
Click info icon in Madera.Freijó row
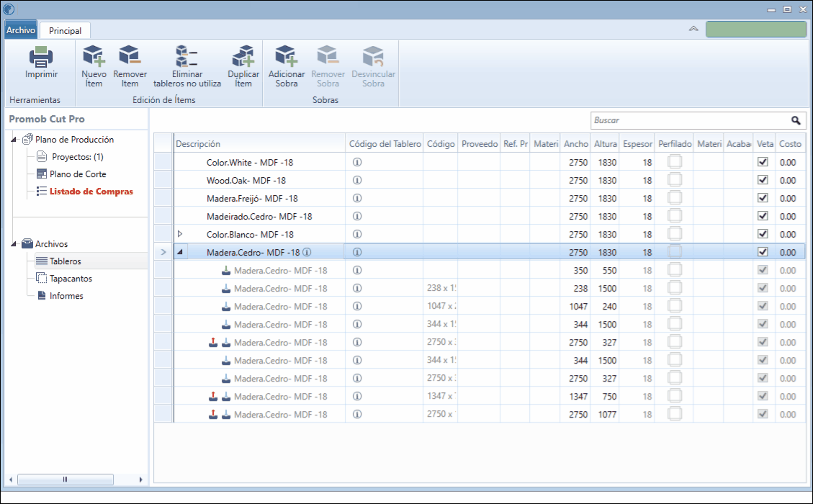[x=357, y=198]
